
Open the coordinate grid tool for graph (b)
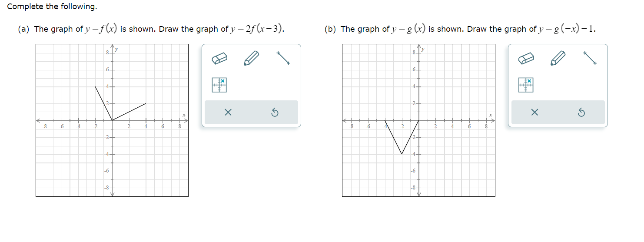click(x=526, y=85)
